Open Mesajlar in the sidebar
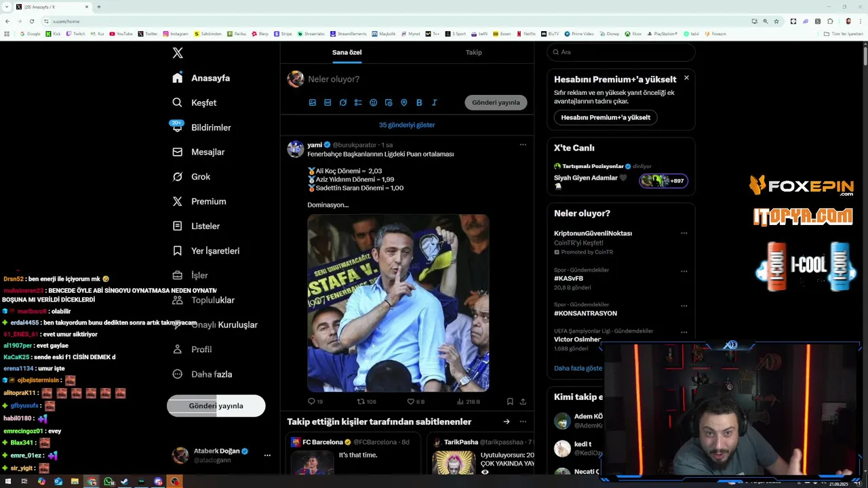 pyautogui.click(x=198, y=152)
